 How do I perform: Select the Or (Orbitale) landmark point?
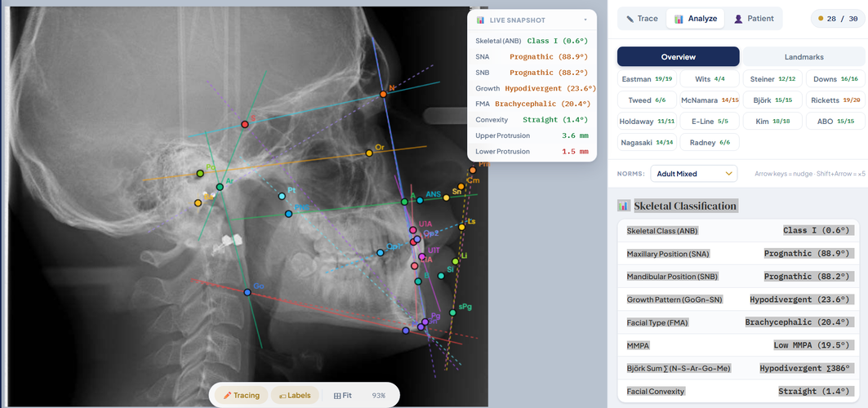(x=369, y=153)
